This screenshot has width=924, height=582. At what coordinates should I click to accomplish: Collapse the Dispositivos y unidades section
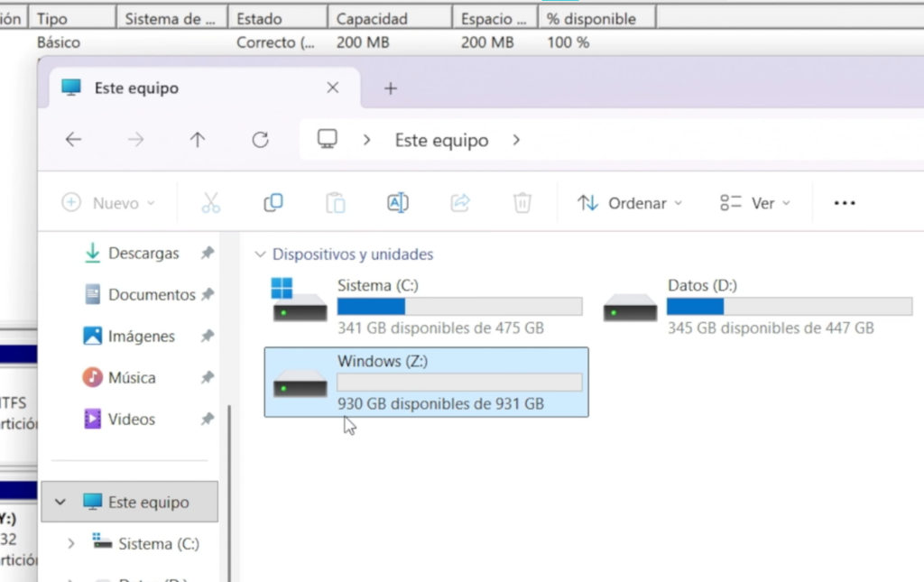tap(261, 254)
